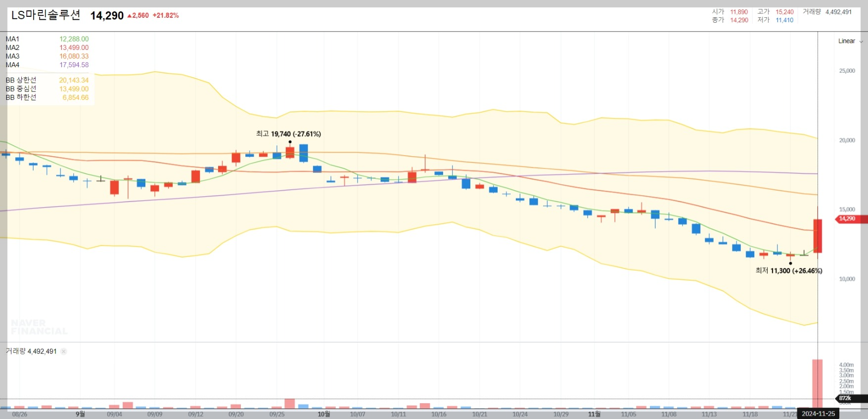Screen dimensions: 868x419
Task: Select the MA1 12,288.00 legend row
Action: (x=47, y=39)
